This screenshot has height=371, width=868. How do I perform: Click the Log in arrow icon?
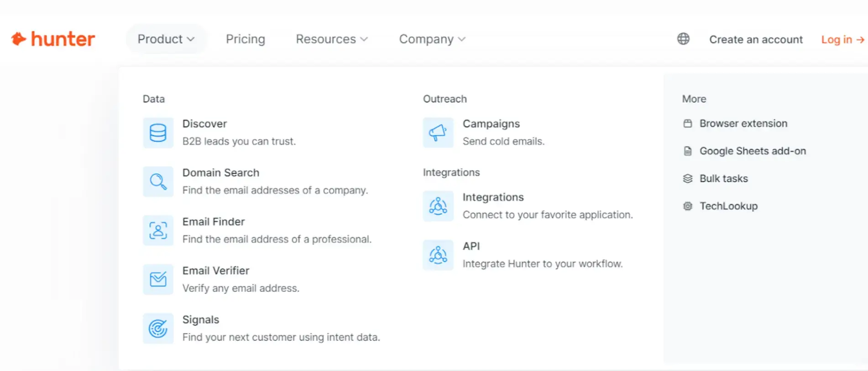[x=860, y=40]
